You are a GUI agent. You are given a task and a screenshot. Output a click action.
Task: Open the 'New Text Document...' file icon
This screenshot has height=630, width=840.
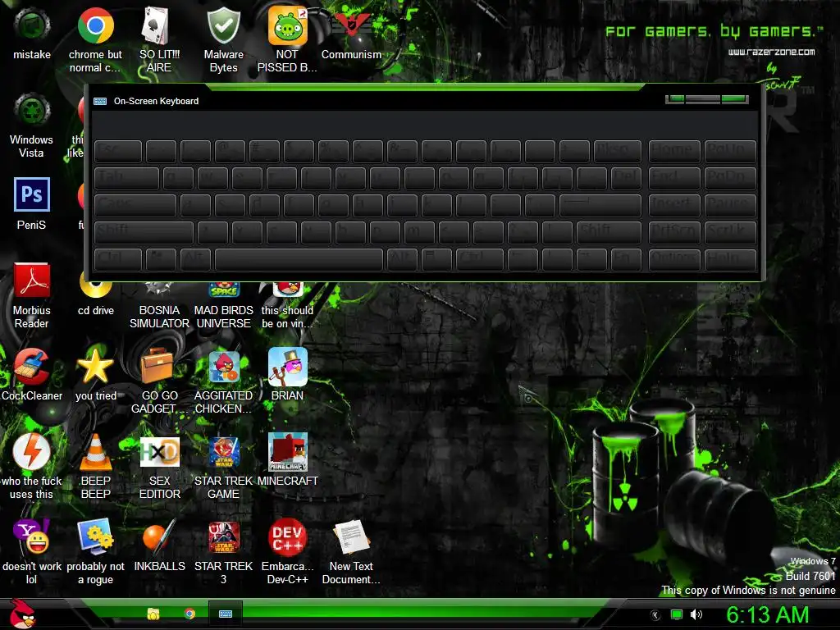click(351, 552)
